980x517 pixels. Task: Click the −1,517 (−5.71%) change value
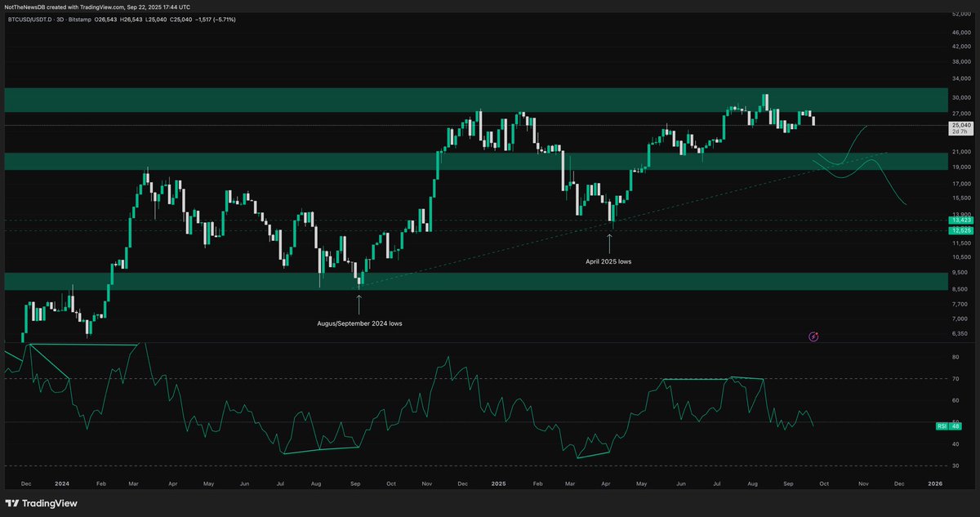click(215, 20)
